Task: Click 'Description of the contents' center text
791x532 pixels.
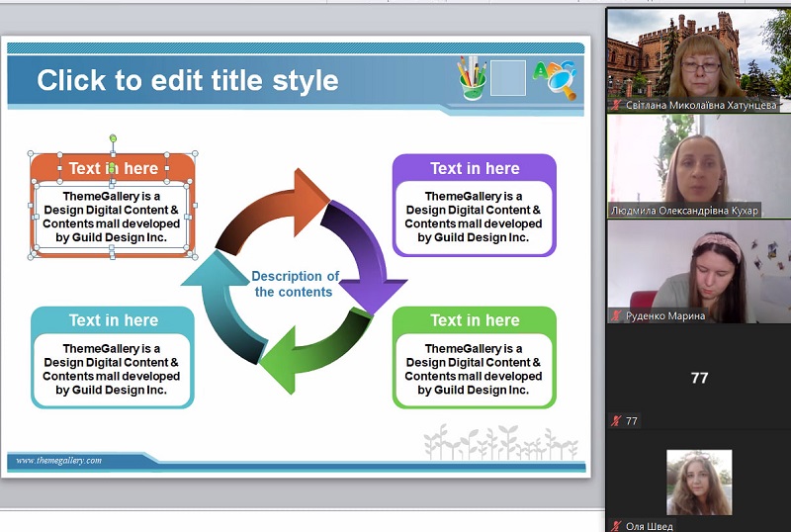Action: [x=295, y=284]
